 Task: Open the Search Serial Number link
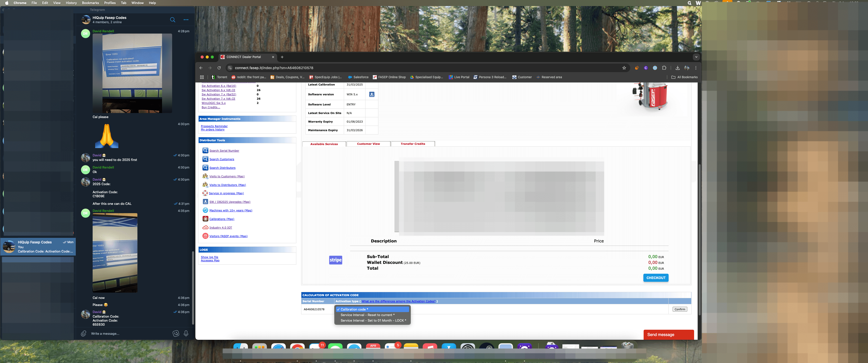pyautogui.click(x=224, y=151)
